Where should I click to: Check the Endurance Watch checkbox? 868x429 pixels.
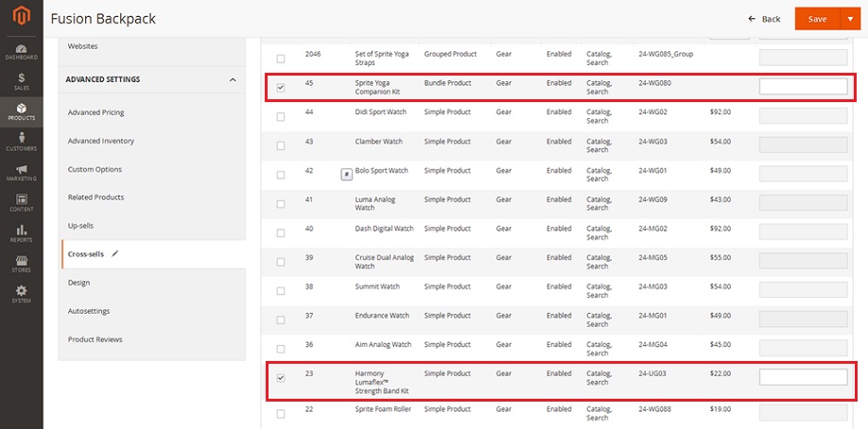tap(281, 320)
